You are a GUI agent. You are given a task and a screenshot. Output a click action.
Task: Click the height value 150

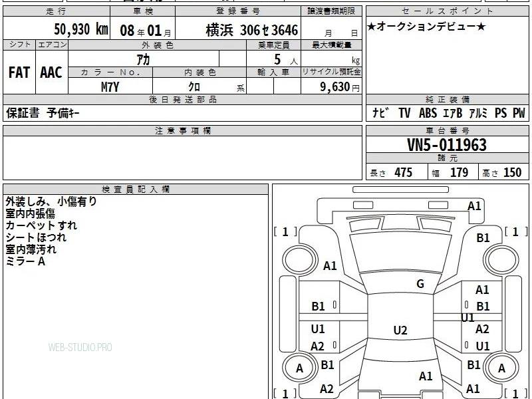512,172
